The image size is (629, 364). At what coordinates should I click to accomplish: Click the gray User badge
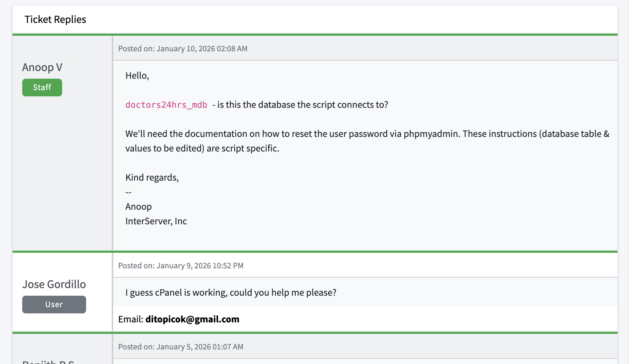(x=54, y=304)
